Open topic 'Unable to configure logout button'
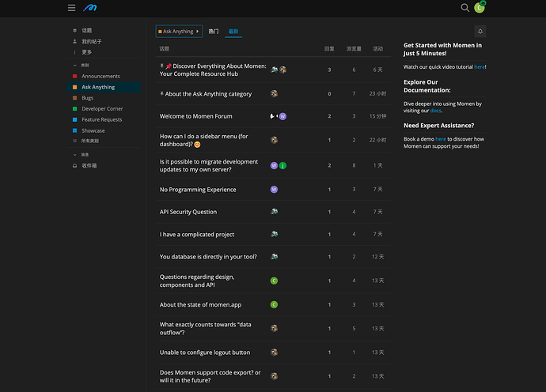This screenshot has height=392, width=546. click(205, 352)
